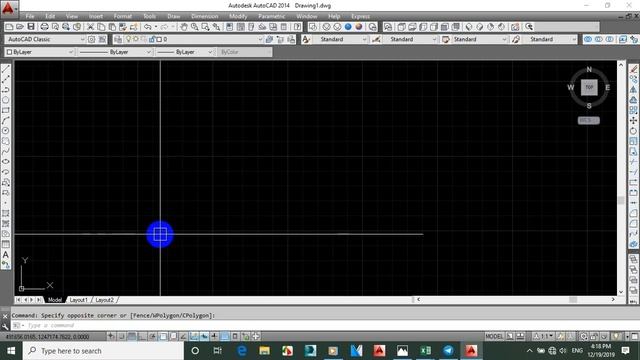
Task: Toggle layer 0 lock padlock
Action: (x=152, y=39)
